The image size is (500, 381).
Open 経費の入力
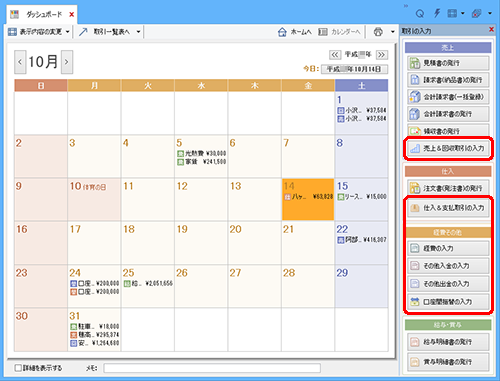(448, 248)
